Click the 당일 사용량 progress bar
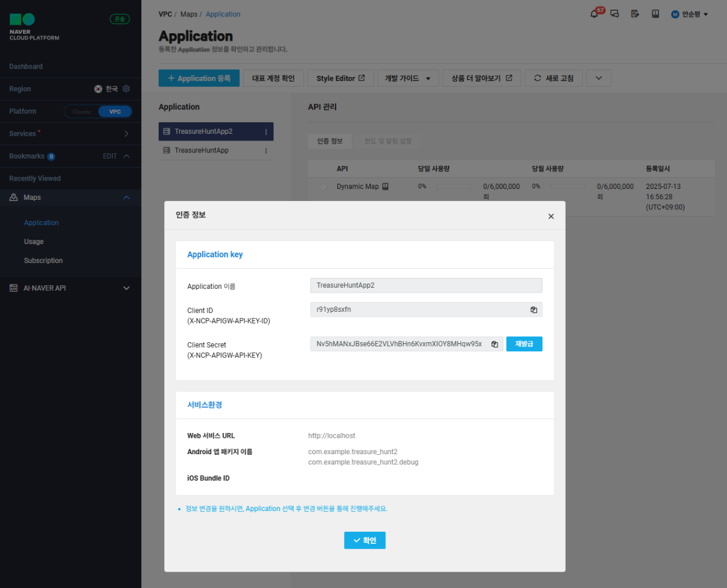The height and width of the screenshot is (588, 727). tap(454, 187)
